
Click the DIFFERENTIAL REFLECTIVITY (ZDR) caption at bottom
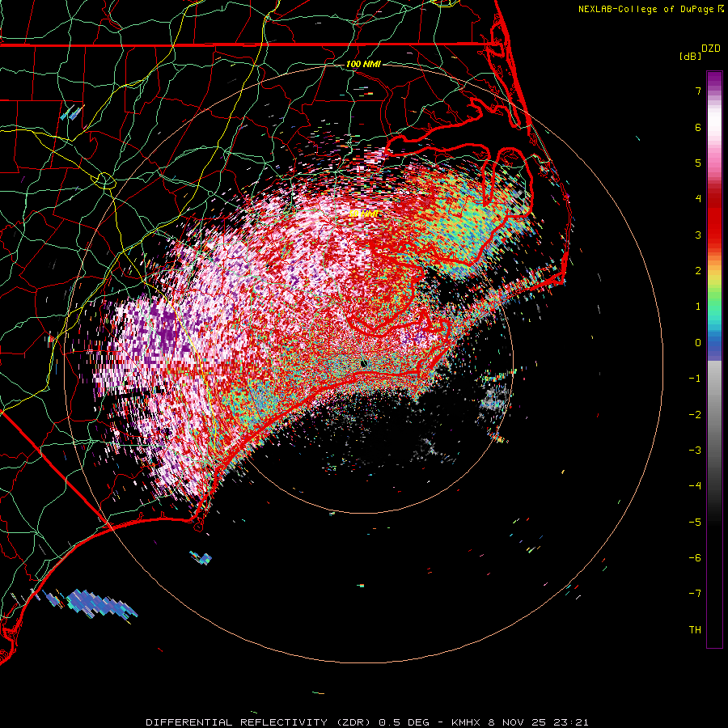[366, 722]
